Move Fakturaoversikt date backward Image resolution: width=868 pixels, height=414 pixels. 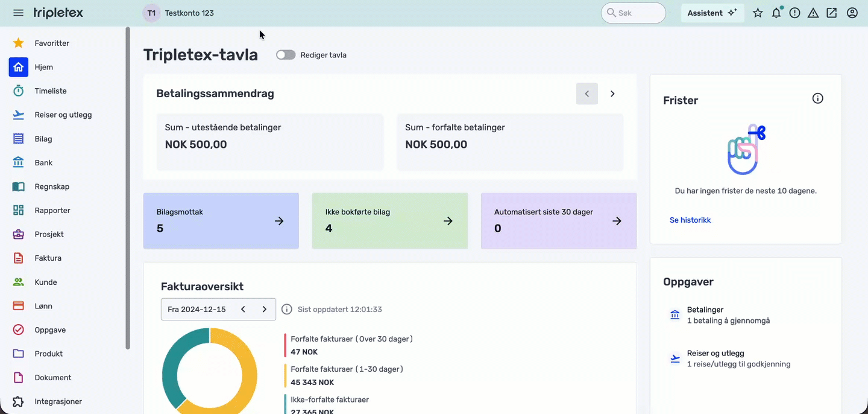click(x=243, y=309)
